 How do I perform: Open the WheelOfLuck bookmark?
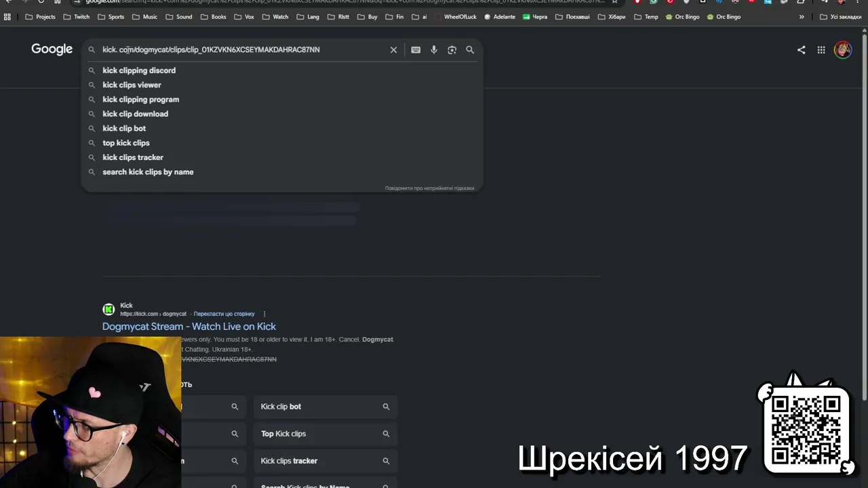coord(456,17)
